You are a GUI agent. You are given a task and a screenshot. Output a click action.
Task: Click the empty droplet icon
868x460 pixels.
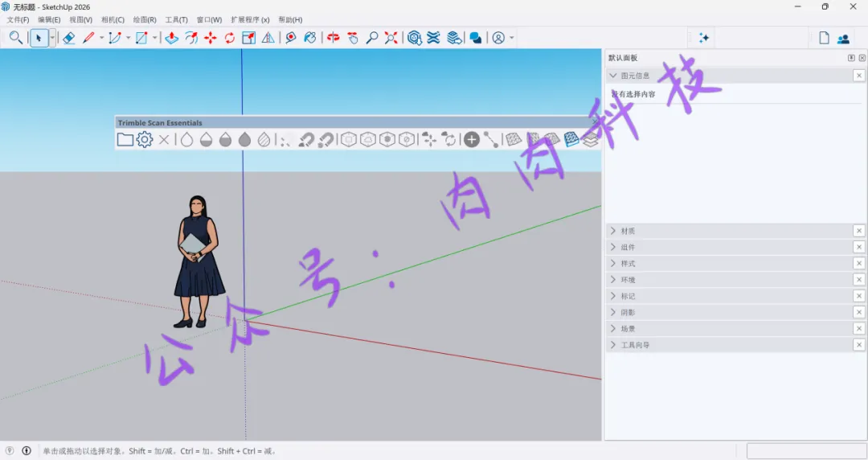click(187, 140)
